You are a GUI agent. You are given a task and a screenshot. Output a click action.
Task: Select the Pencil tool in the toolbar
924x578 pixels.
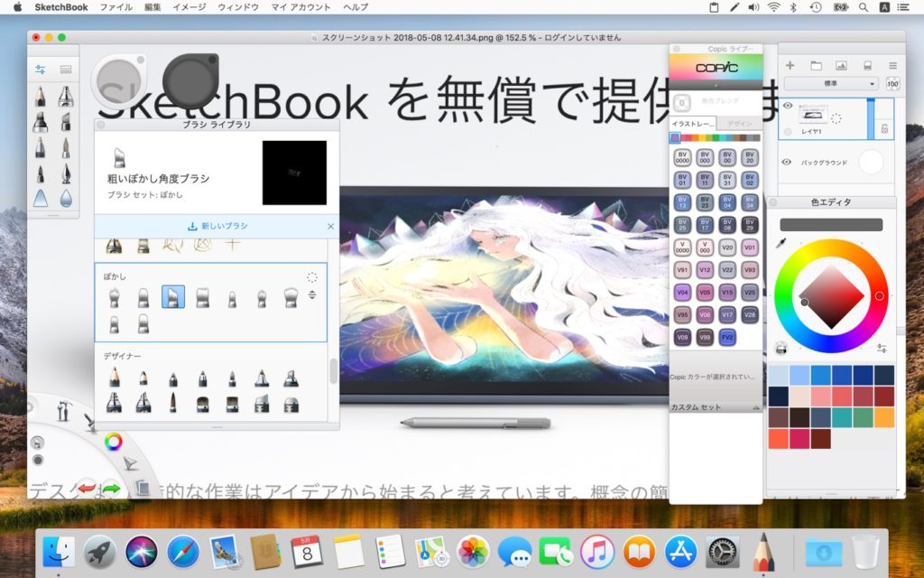(40, 98)
